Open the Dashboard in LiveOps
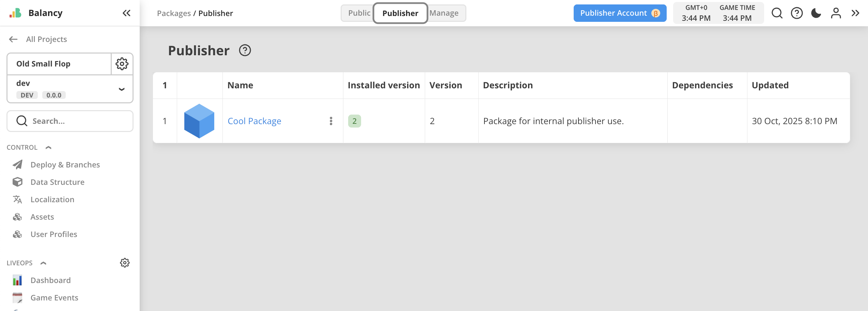 pos(50,280)
